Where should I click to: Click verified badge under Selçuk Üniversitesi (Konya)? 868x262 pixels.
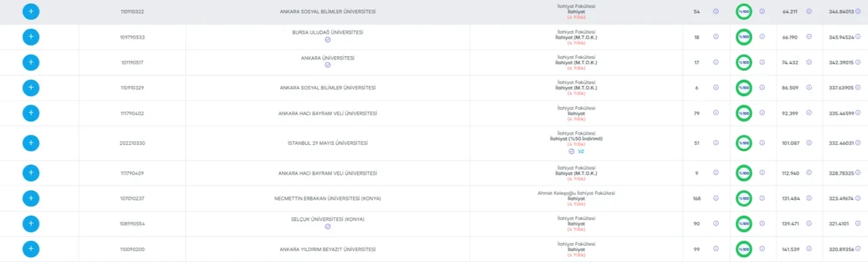coord(328,227)
